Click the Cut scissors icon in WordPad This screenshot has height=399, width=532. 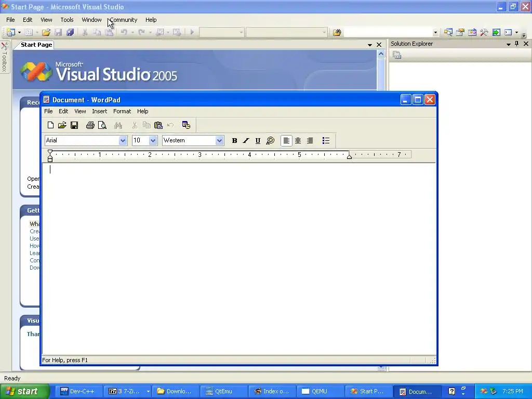pos(135,125)
